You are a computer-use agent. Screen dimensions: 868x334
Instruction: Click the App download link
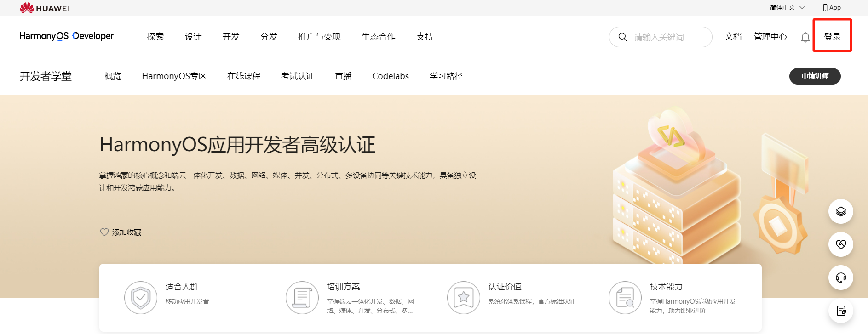point(832,8)
